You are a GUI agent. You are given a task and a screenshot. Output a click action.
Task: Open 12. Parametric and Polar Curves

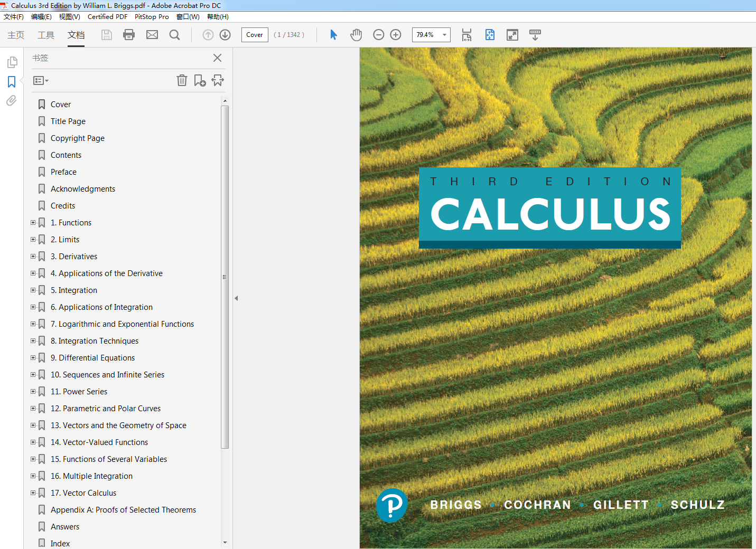click(106, 409)
